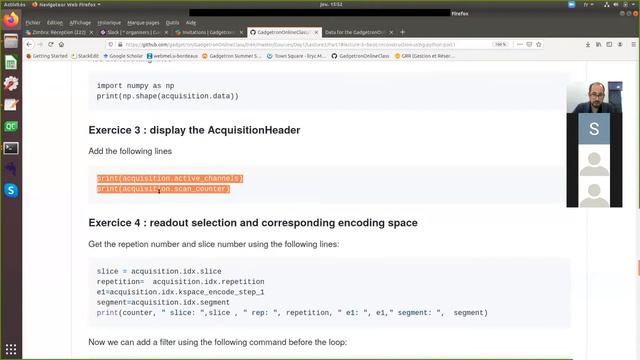
Task: Open the Zoom tray indicator
Action: click(571, 4)
